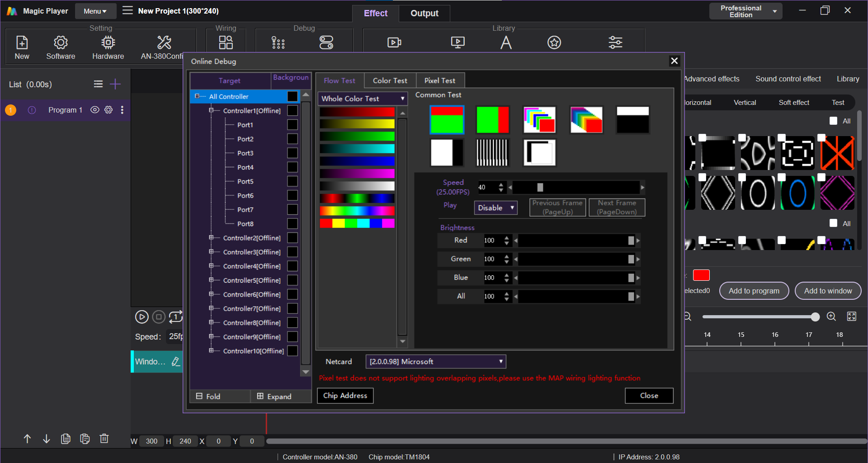Viewport: 868px width, 463px height.
Task: Click the Debug dots icon
Action: tap(278, 43)
